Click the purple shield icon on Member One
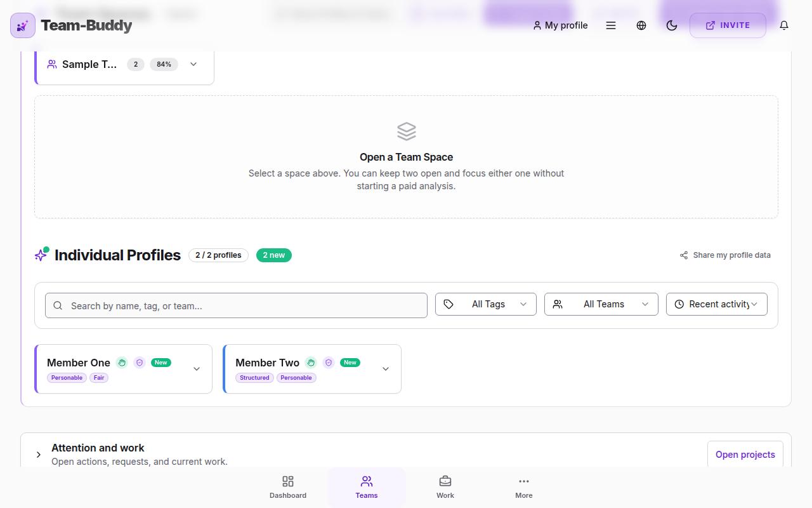Screen dimensions: 812x508 point(140,363)
